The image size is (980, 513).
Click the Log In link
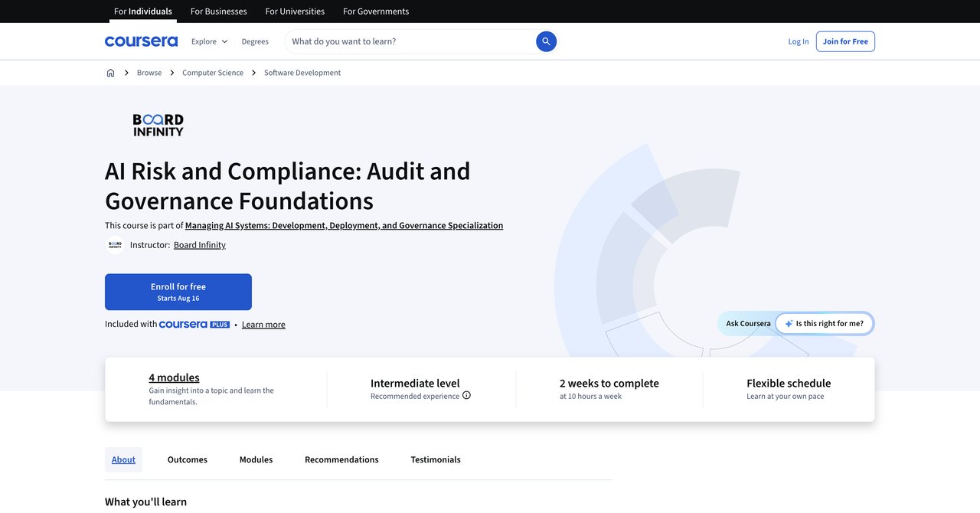click(799, 41)
